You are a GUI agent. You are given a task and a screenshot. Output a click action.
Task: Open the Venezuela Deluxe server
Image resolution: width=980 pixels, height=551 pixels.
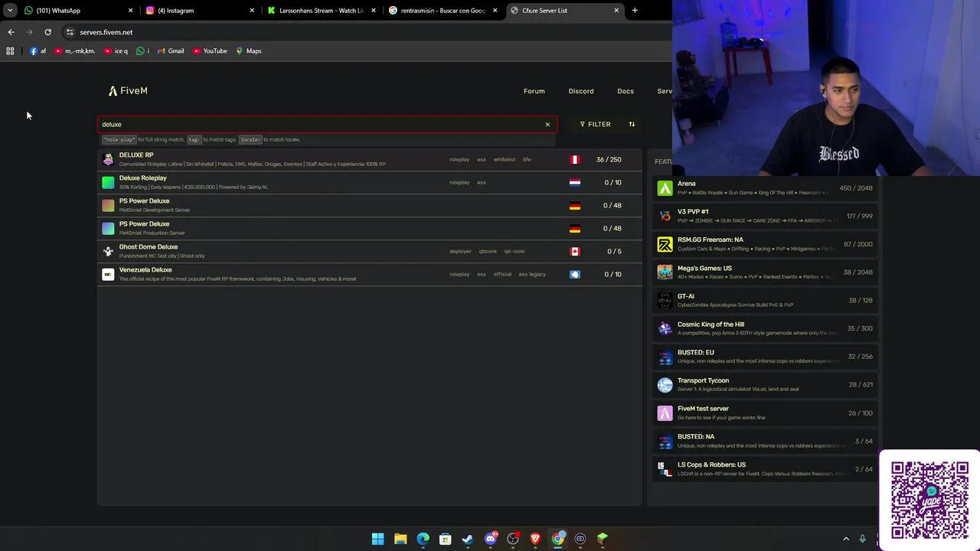pos(369,274)
